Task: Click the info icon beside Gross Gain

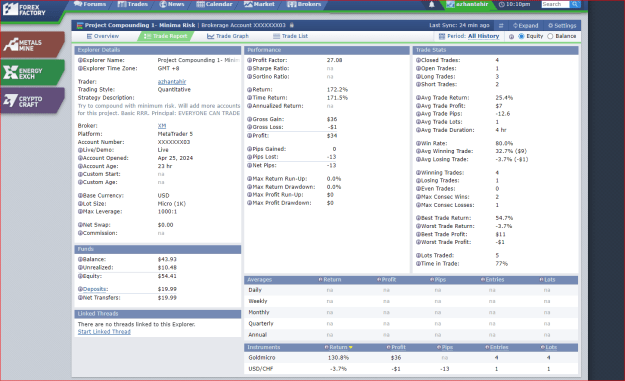Action: tap(249, 119)
